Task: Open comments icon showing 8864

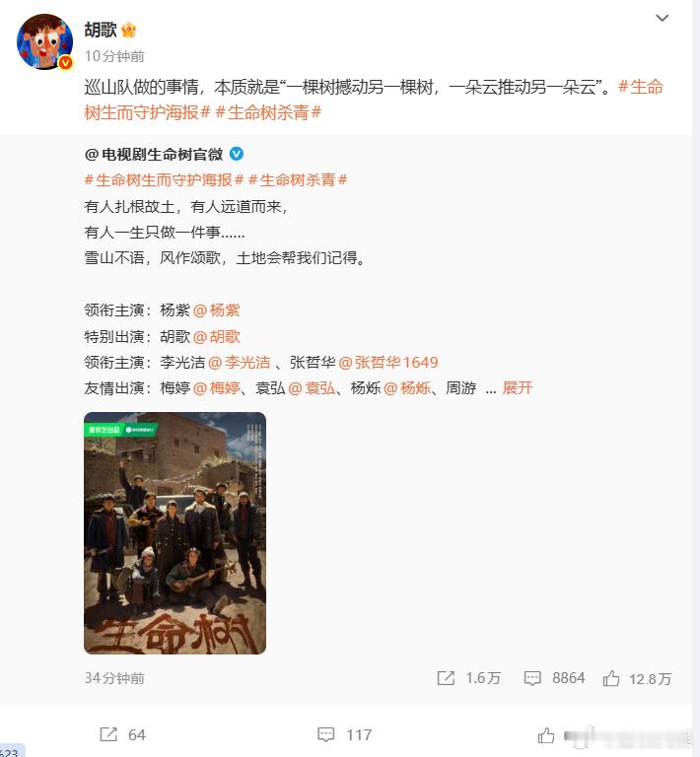Action: coord(532,678)
